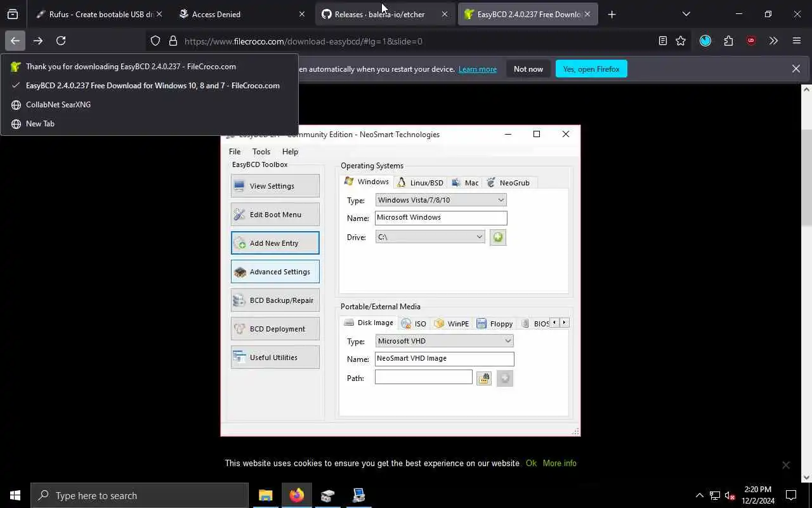The height and width of the screenshot is (508, 812).
Task: Click the address bar URL field
Action: 419,41
